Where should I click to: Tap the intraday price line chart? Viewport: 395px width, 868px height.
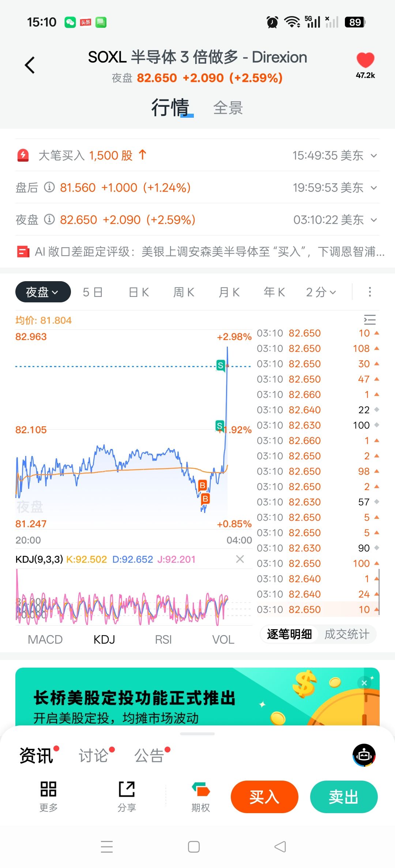133,430
